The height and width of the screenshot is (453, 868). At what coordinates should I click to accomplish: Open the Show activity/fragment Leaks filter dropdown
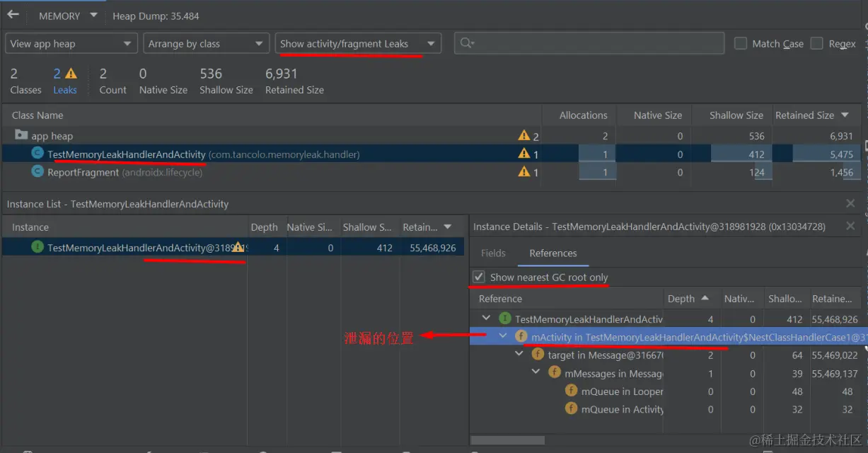359,44
